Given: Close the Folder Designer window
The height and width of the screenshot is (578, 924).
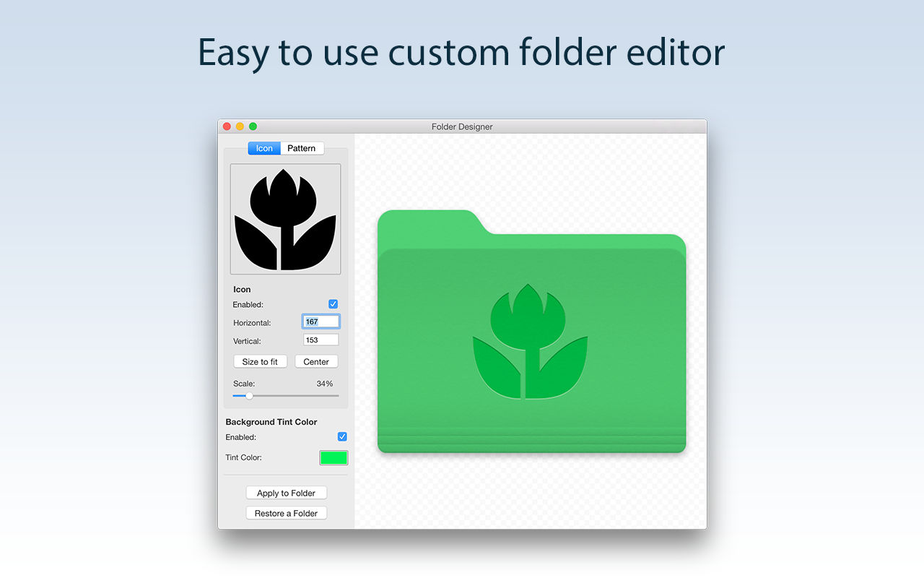Looking at the screenshot, I should (227, 126).
